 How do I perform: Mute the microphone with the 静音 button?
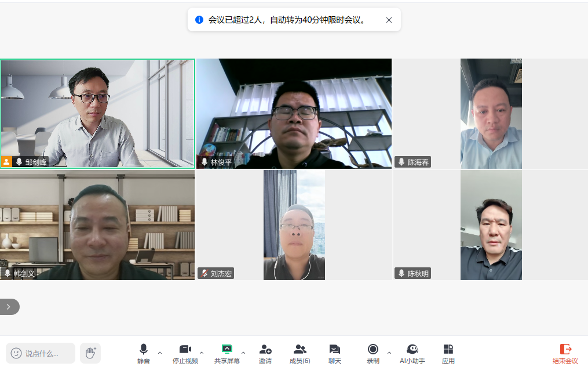coord(143,353)
